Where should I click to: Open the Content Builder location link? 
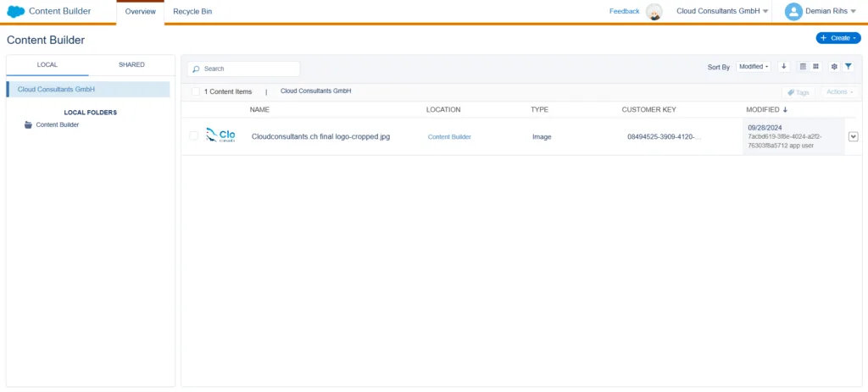pyautogui.click(x=448, y=136)
